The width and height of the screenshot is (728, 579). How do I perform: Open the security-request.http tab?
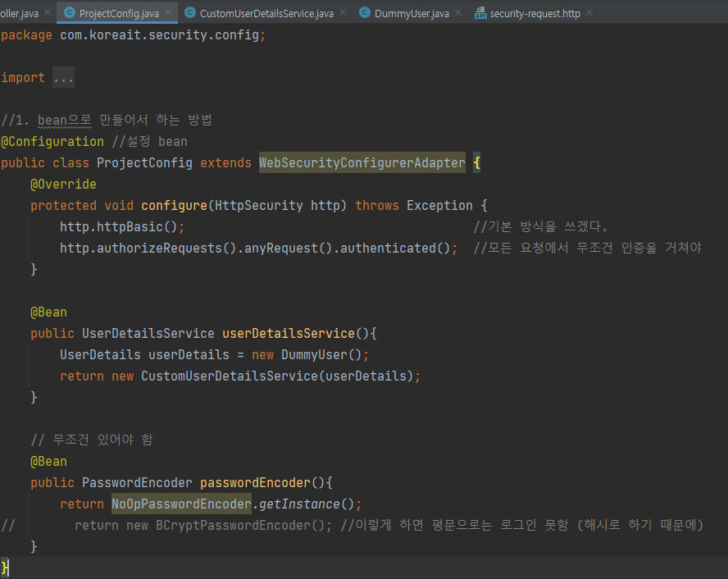click(535, 13)
